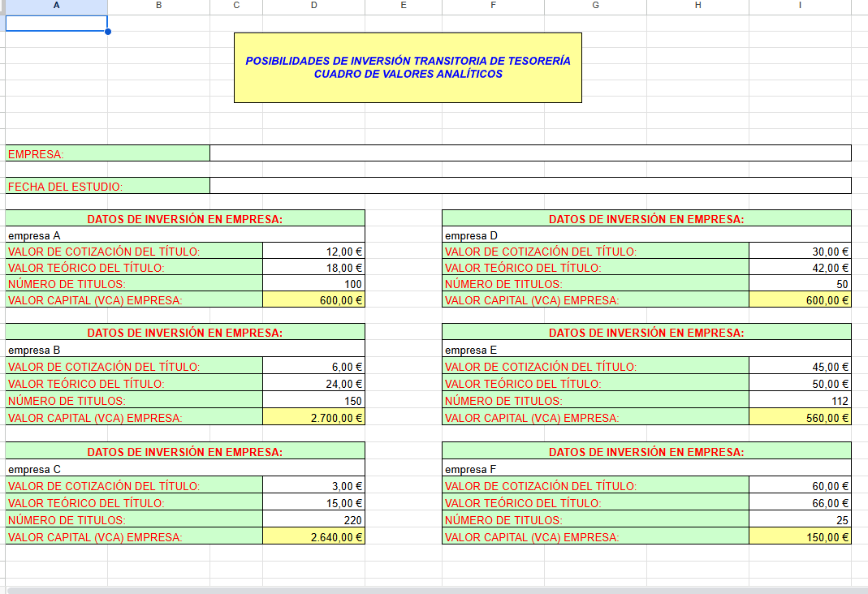868x594 pixels.
Task: Click theoretical value cell showing 42,00 €
Action: [x=800, y=268]
